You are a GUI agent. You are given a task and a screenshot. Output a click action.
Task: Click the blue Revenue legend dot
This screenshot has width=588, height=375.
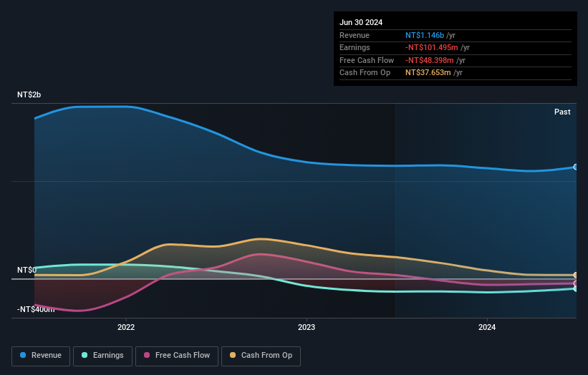click(x=23, y=355)
